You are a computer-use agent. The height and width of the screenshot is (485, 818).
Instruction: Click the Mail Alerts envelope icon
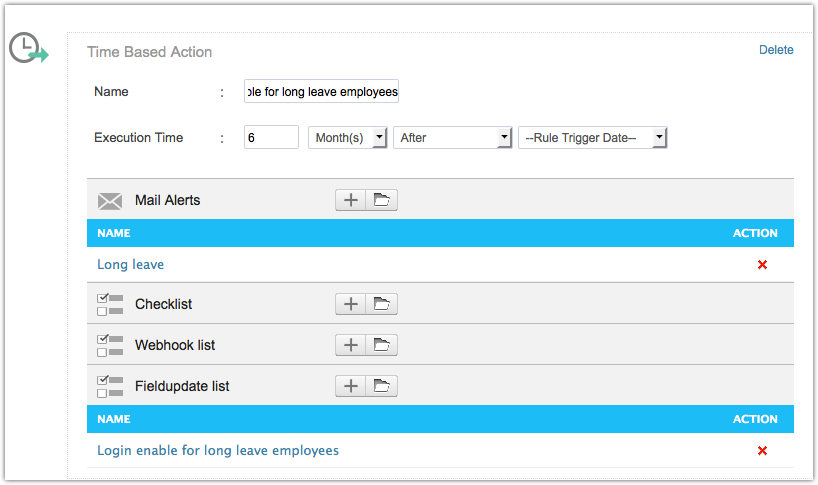pyautogui.click(x=110, y=201)
